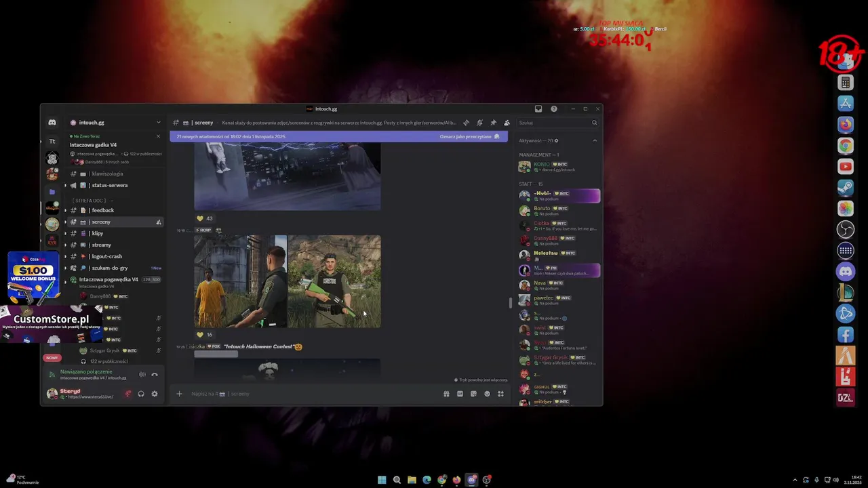Image resolution: width=868 pixels, height=488 pixels.
Task: Open the gift icon in message bar
Action: [446, 394]
